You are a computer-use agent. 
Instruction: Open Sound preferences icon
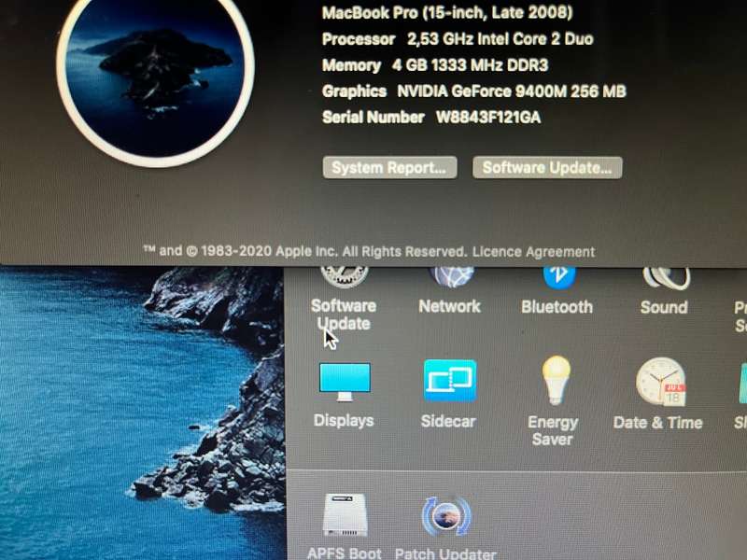(666, 277)
